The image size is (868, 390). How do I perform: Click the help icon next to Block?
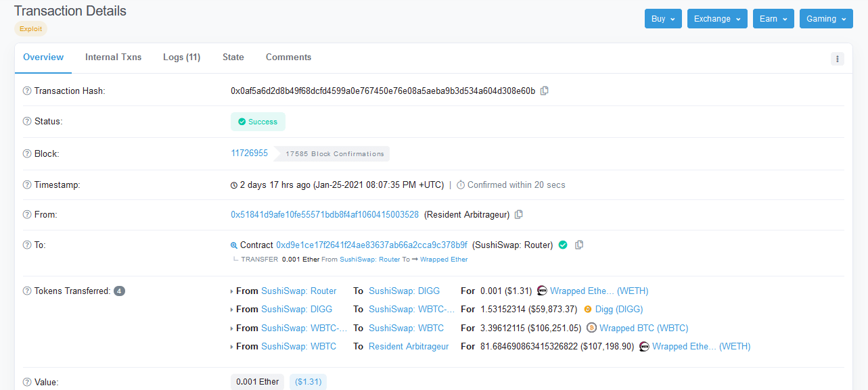tap(27, 154)
